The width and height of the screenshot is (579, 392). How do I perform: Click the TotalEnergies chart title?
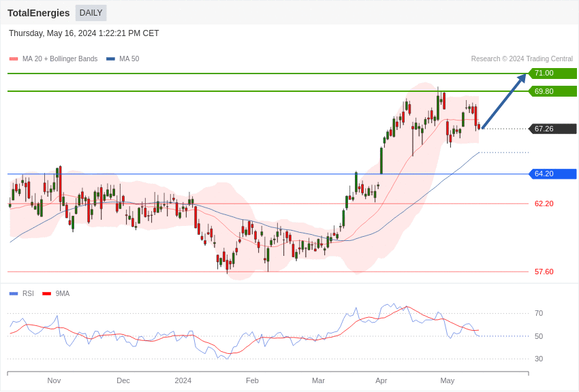(39, 13)
